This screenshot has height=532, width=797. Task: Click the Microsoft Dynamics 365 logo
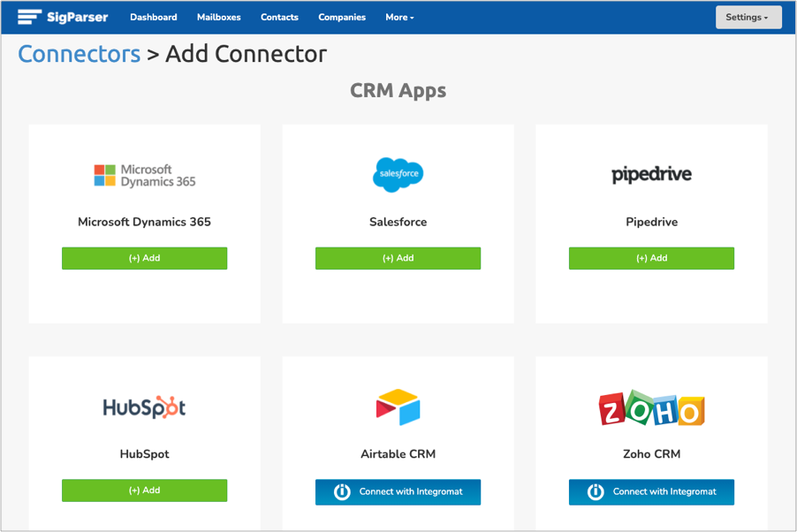click(x=145, y=176)
